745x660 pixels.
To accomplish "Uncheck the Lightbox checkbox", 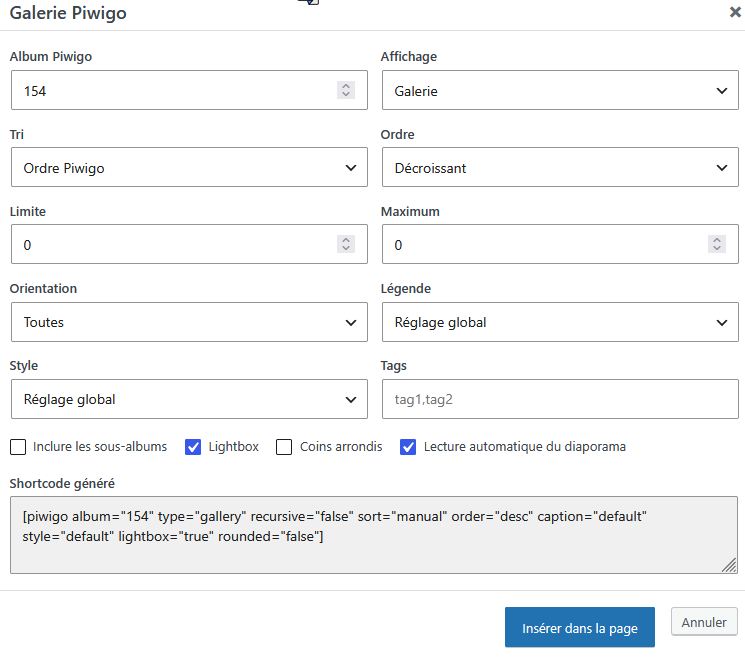I will point(193,447).
